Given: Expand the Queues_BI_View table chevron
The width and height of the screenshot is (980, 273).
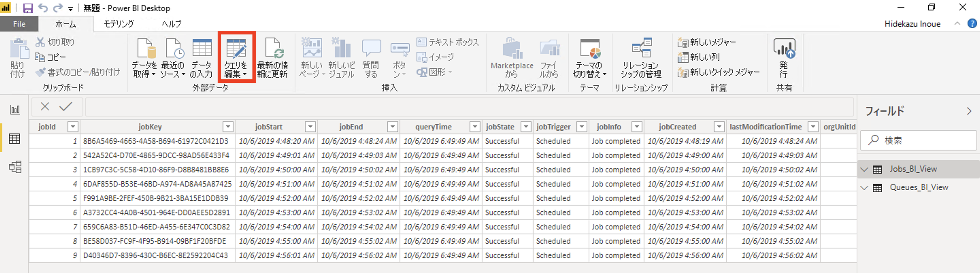Looking at the screenshot, I should [x=864, y=188].
